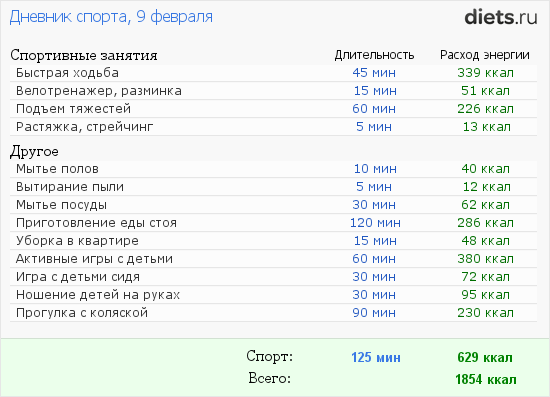Screen dimensions: 550x397
Task: Click '30 мин' for Мытье посуды
Action: (374, 205)
